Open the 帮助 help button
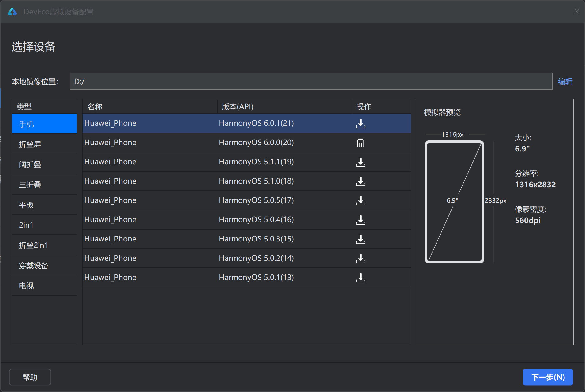This screenshot has width=585, height=392. 30,377
